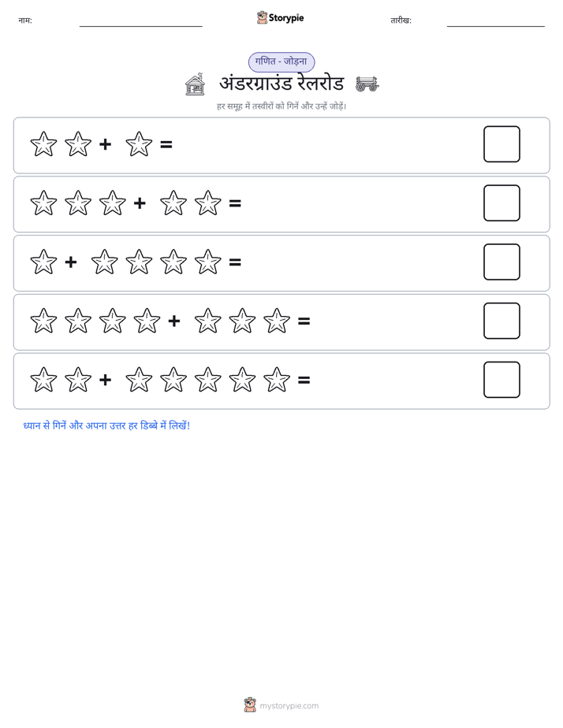Click the bear icon in the footer

[x=250, y=705]
